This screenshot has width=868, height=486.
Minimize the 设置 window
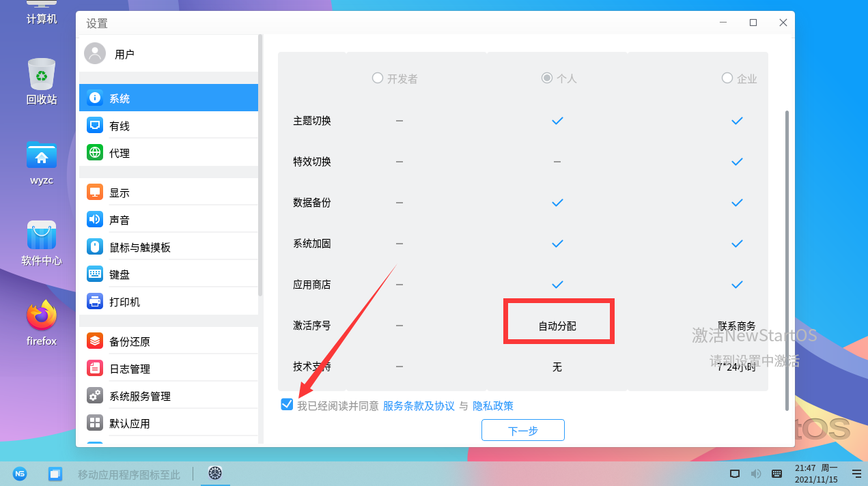coord(723,23)
